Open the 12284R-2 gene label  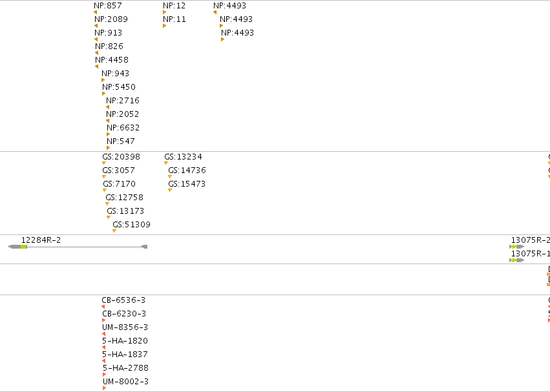(x=41, y=240)
